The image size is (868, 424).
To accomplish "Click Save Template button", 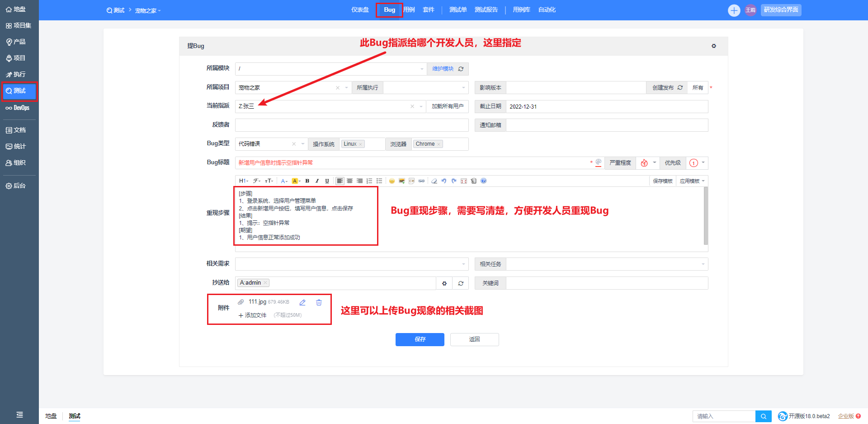I will 663,181.
